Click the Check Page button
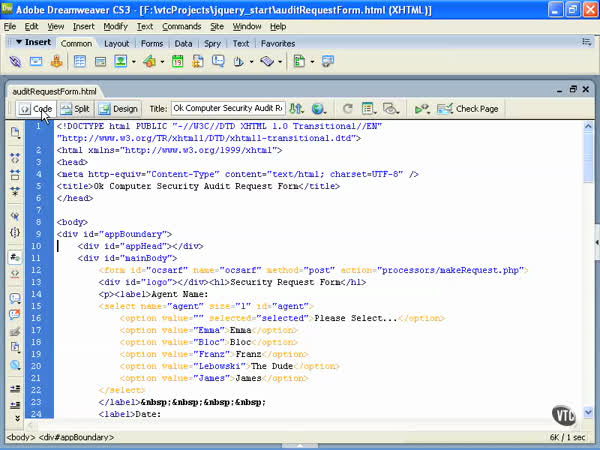Screen dimensions: 600x450 (476, 108)
